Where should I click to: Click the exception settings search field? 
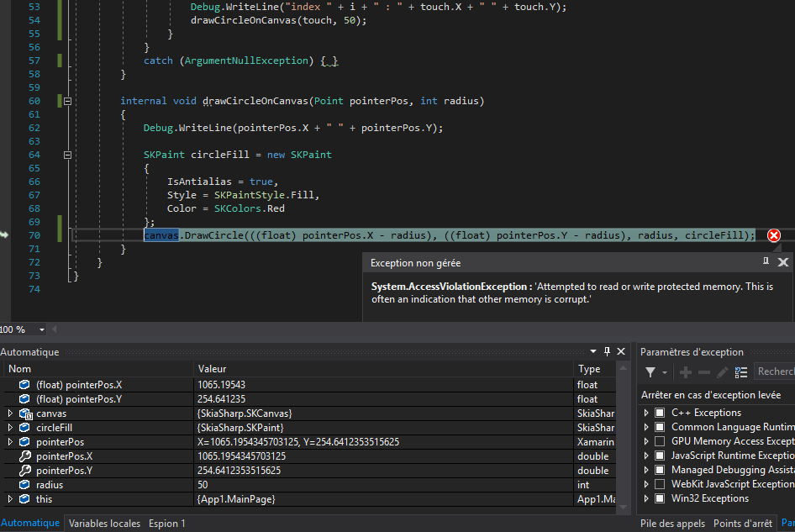774,371
